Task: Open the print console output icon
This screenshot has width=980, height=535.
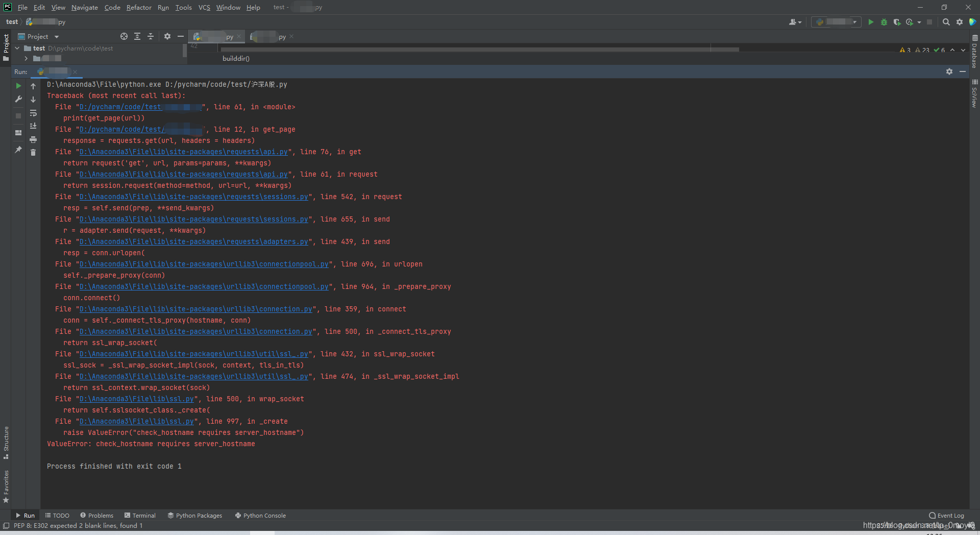Action: point(33,140)
